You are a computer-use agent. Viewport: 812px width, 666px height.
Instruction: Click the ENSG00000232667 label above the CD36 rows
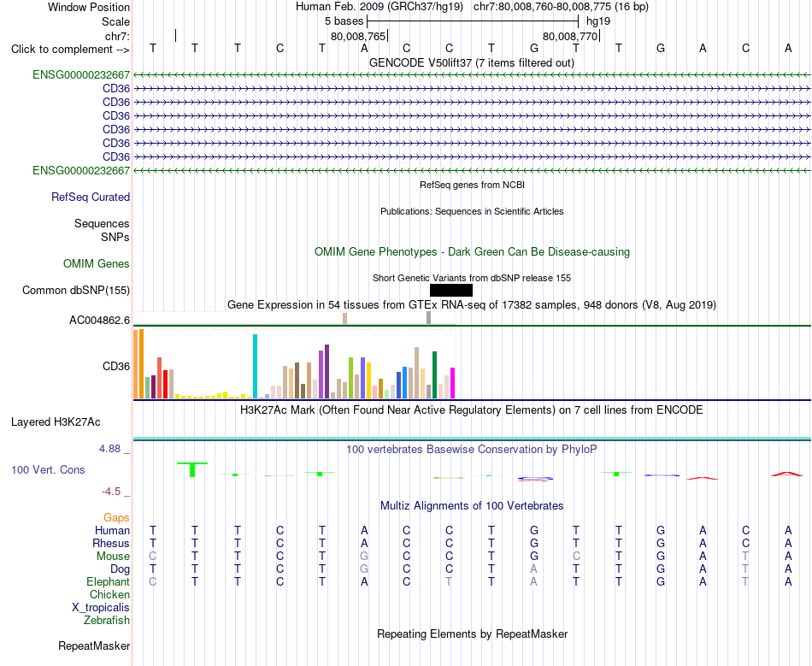tap(81, 75)
